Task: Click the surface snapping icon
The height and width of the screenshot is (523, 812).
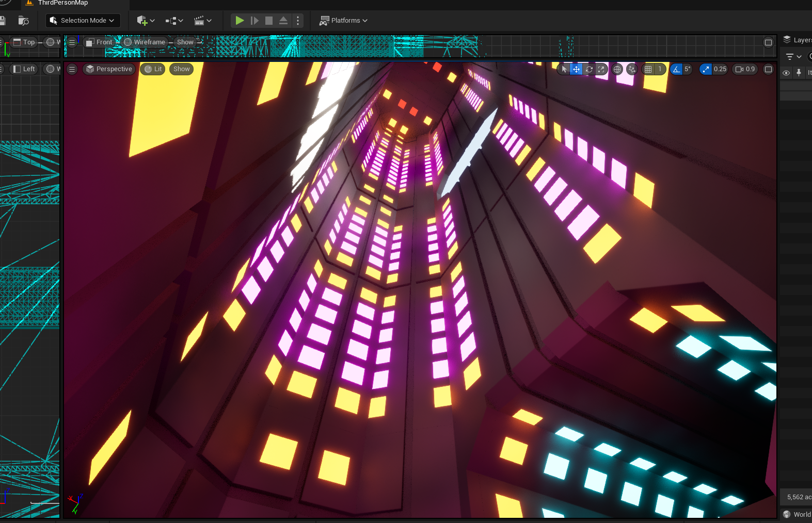Action: 632,69
